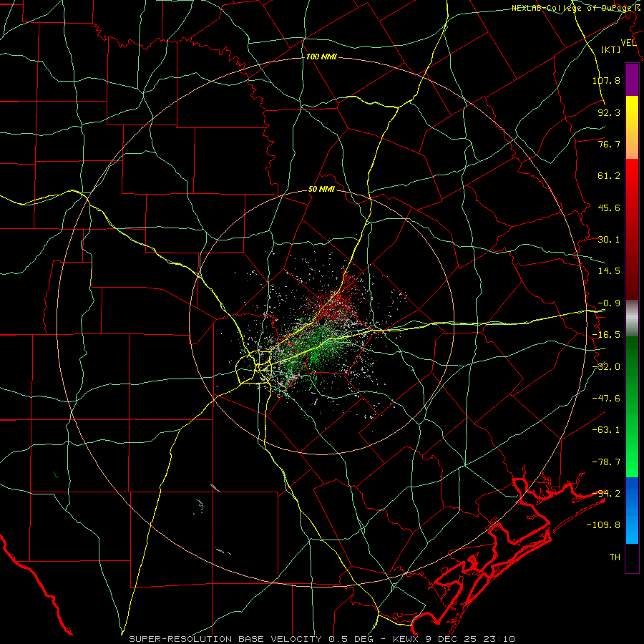Click the red segment of the color bar
Viewport: 644px width, 644px height.
click(x=632, y=229)
